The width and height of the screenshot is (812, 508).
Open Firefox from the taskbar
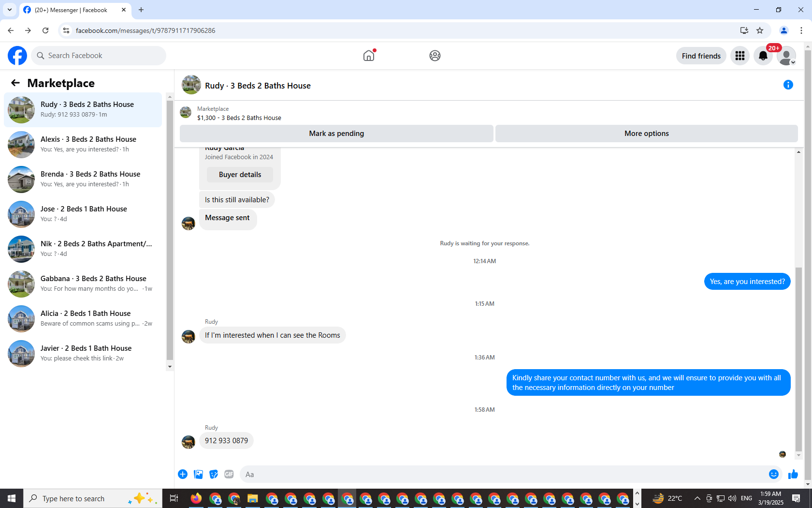[x=196, y=498]
